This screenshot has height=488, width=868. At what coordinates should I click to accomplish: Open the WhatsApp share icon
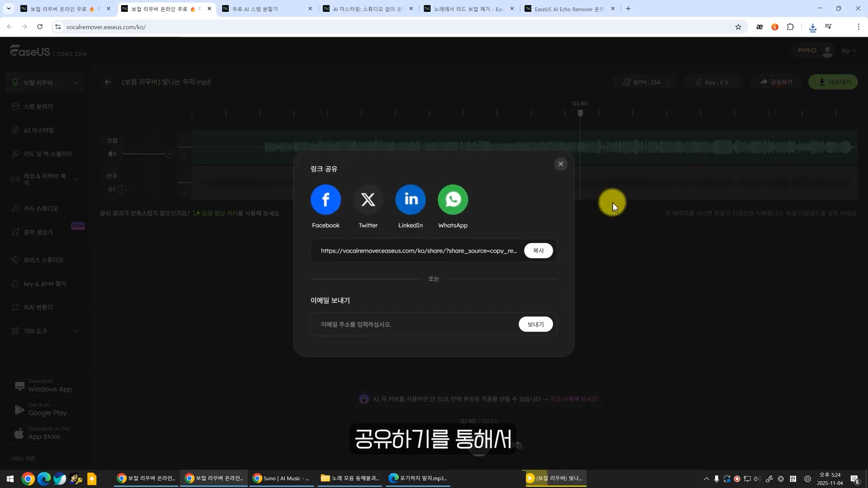[453, 200]
